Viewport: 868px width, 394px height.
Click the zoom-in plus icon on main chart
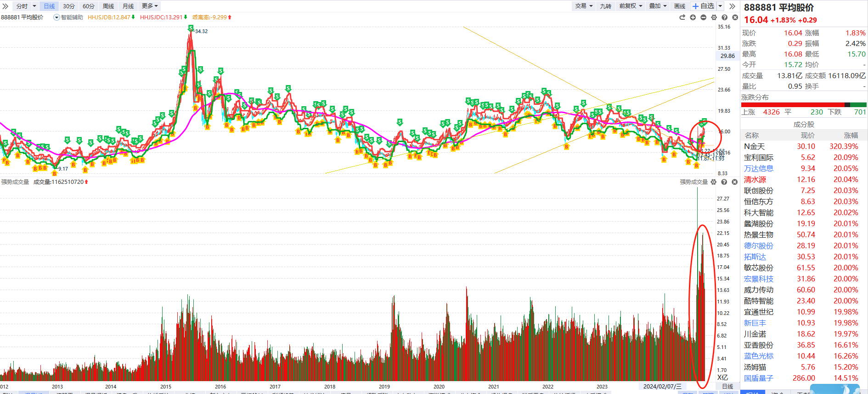pyautogui.click(x=693, y=17)
